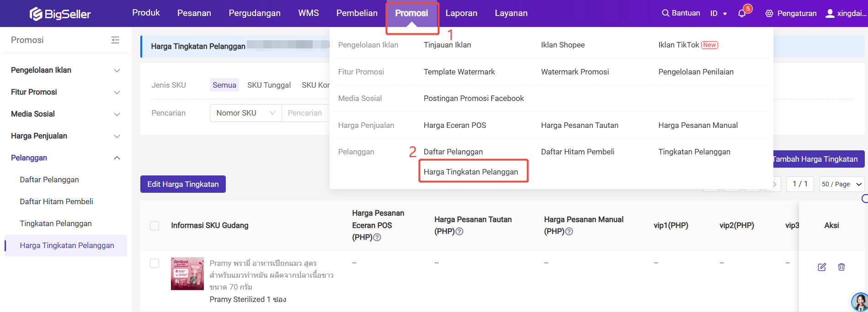Click the Edit Harga Tingkatan button

click(x=183, y=184)
